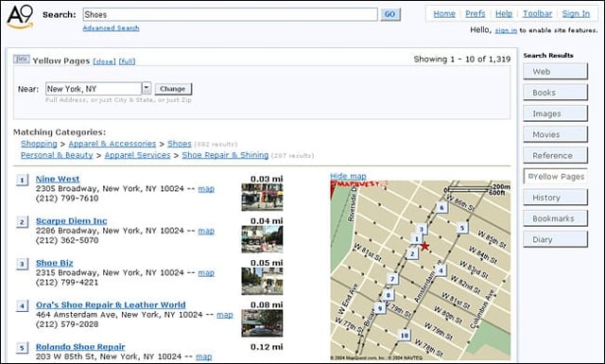
Task: Click map marker 5 on the map
Action: point(462,228)
